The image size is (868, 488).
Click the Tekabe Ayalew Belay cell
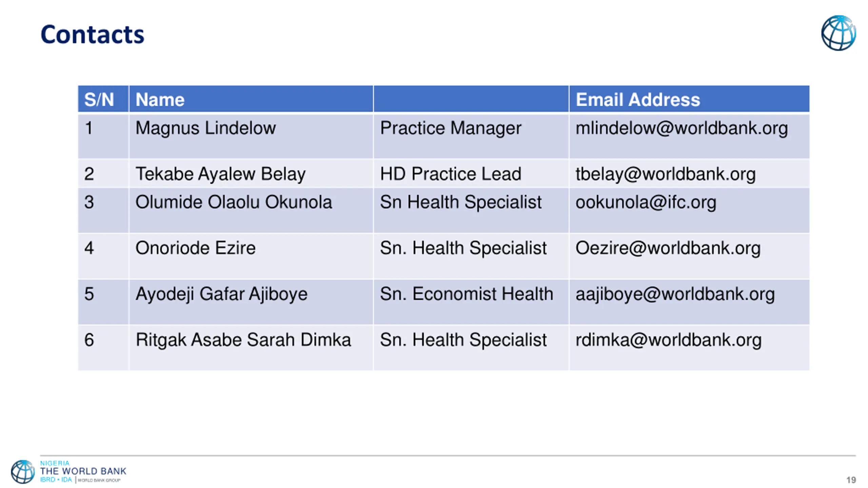tap(220, 174)
